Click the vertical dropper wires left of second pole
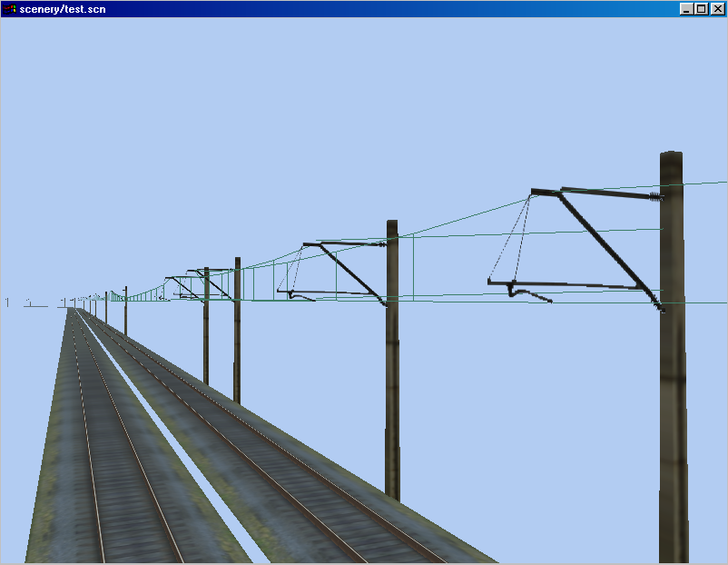 [x=338, y=273]
